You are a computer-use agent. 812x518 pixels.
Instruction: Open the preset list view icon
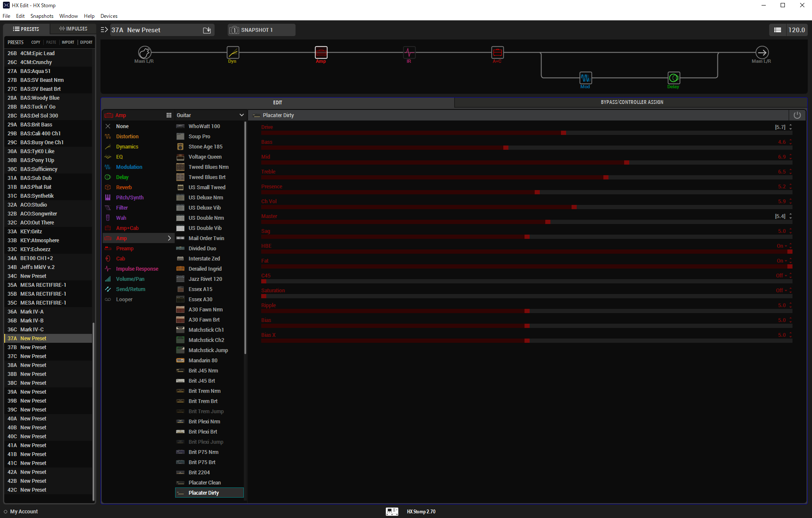778,30
